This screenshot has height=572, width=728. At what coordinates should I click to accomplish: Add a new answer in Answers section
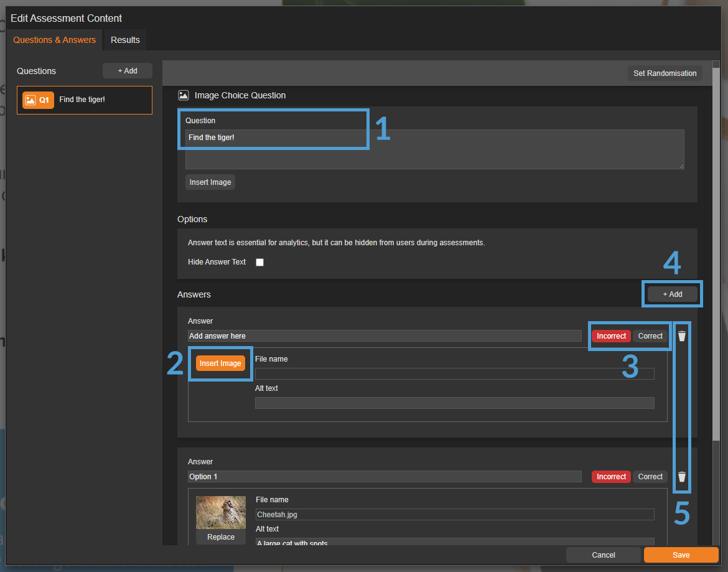(672, 294)
